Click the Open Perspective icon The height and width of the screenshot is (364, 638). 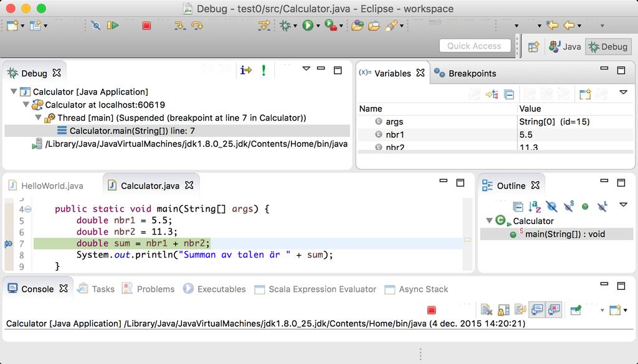pyautogui.click(x=534, y=47)
